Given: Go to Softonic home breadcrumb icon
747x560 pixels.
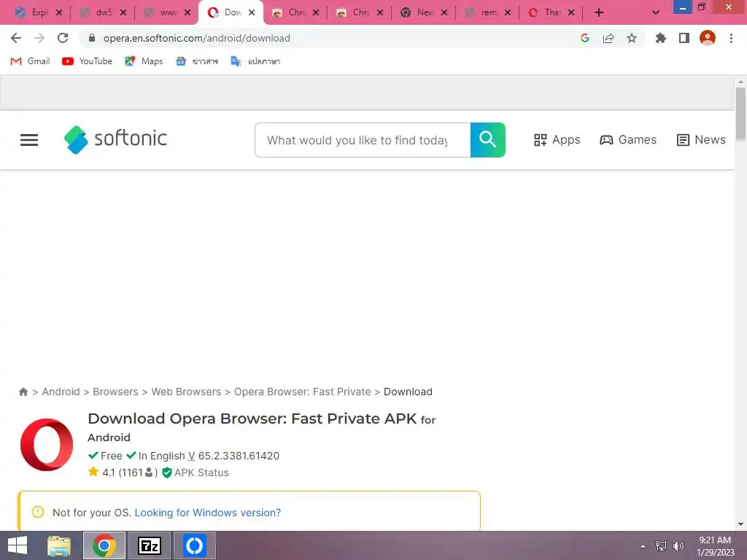Looking at the screenshot, I should pyautogui.click(x=23, y=392).
